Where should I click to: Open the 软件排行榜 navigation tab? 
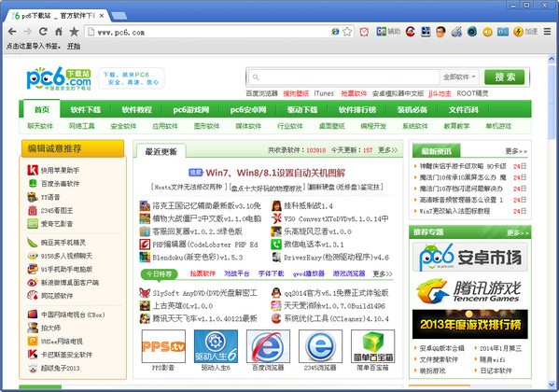click(x=356, y=109)
